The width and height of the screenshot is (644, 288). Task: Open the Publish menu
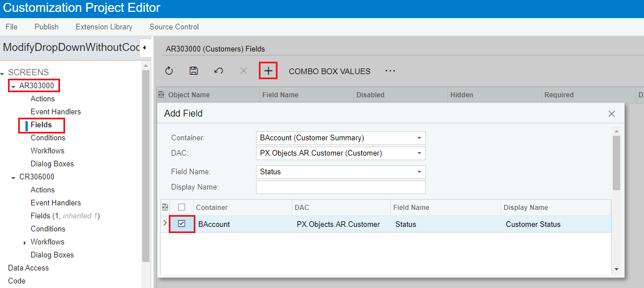46,27
